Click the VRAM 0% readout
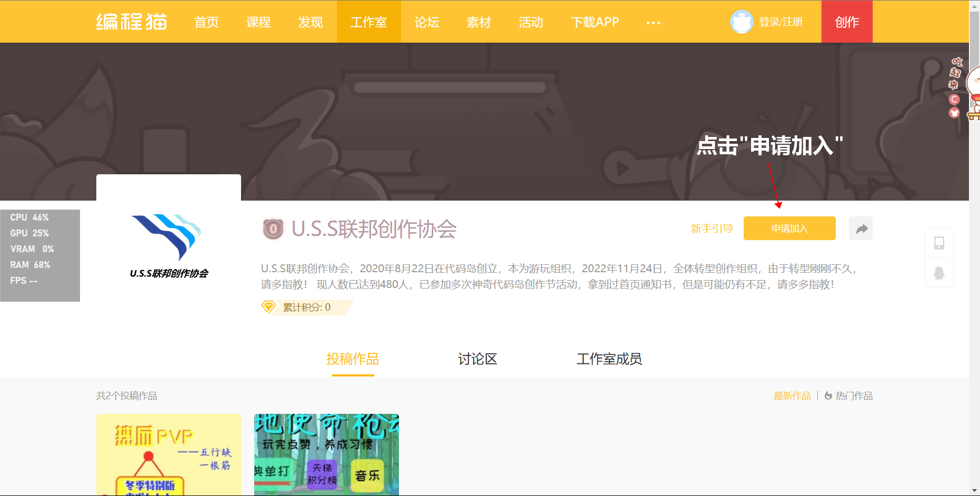Viewport: 980px width, 496px height. 32,249
